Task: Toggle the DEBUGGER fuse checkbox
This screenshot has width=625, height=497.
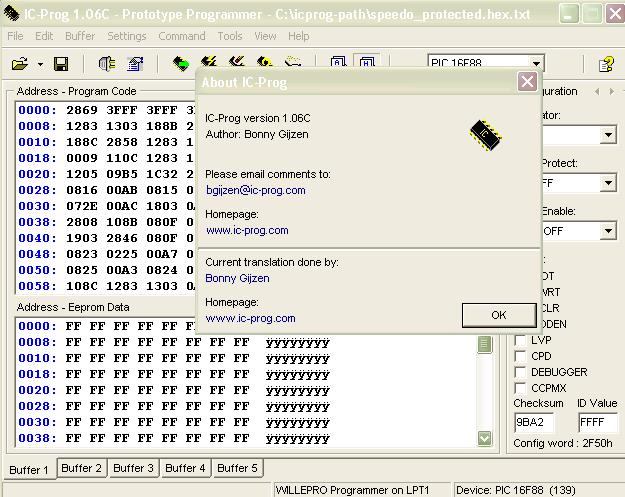Action: [521, 370]
